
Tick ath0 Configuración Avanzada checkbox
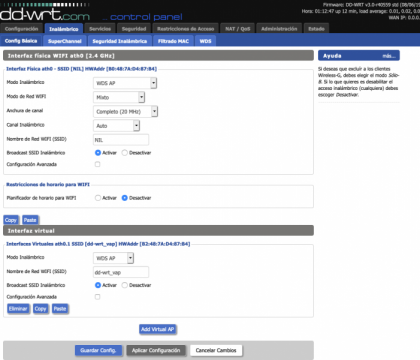[x=97, y=164]
